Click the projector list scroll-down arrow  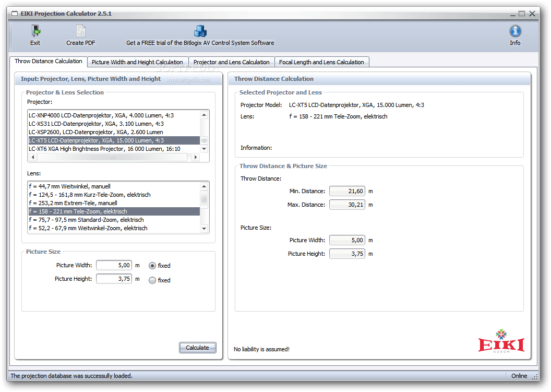tap(204, 149)
